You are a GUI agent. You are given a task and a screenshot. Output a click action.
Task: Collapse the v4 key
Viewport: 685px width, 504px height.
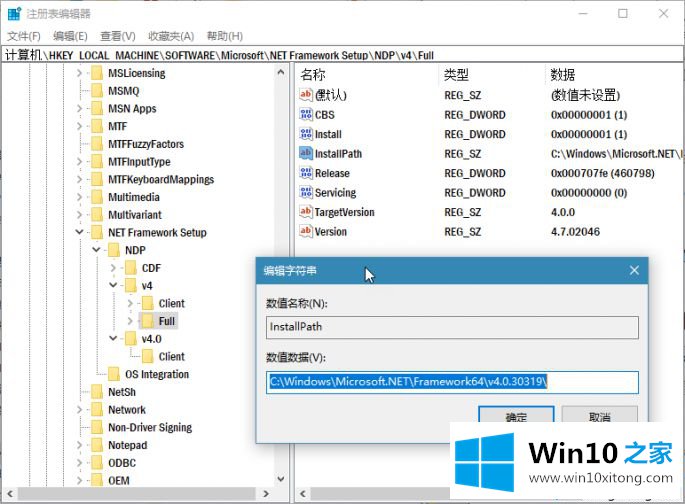[x=113, y=286]
